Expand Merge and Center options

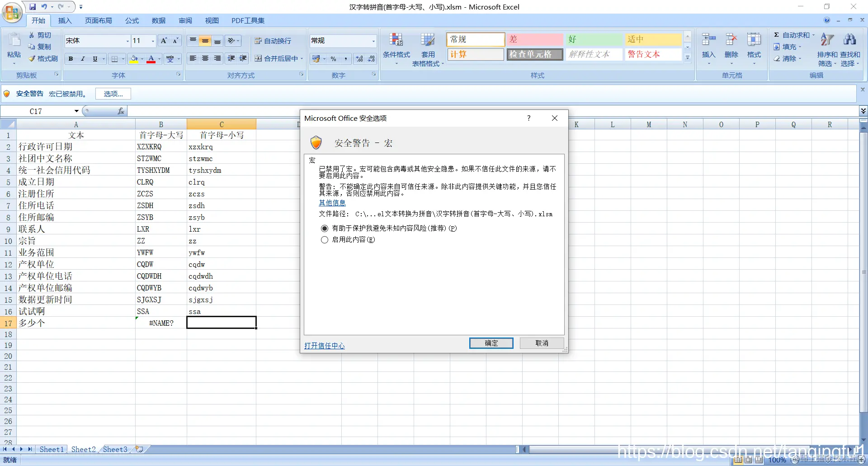coord(302,59)
